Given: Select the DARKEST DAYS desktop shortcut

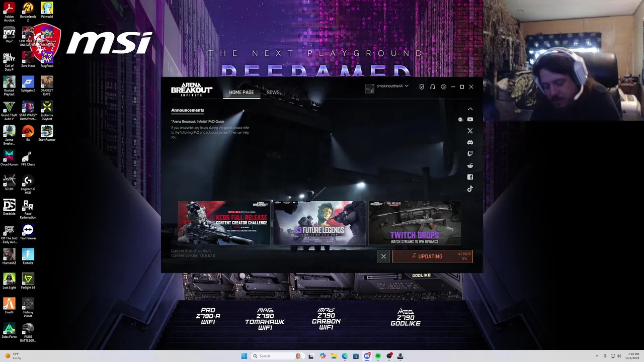Looking at the screenshot, I should [x=47, y=86].
